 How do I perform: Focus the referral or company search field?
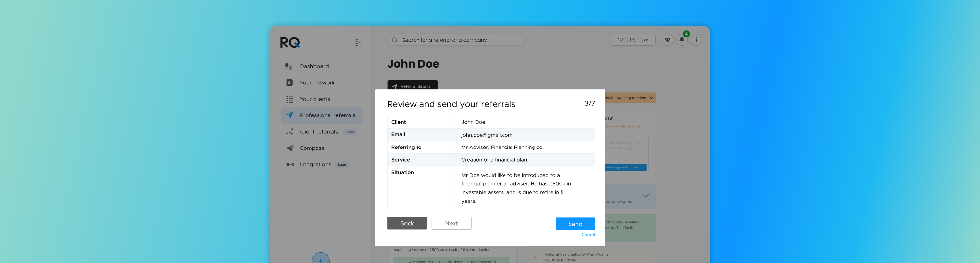456,40
